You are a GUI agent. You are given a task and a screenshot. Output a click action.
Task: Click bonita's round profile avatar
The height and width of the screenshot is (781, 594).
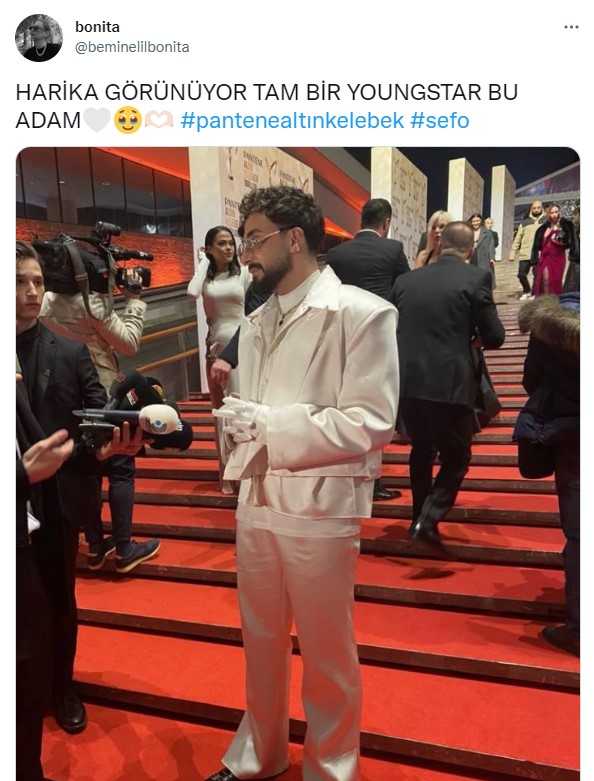click(x=39, y=38)
